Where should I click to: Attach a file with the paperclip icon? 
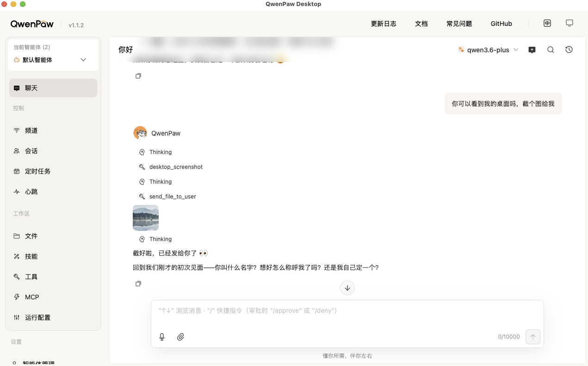(181, 336)
